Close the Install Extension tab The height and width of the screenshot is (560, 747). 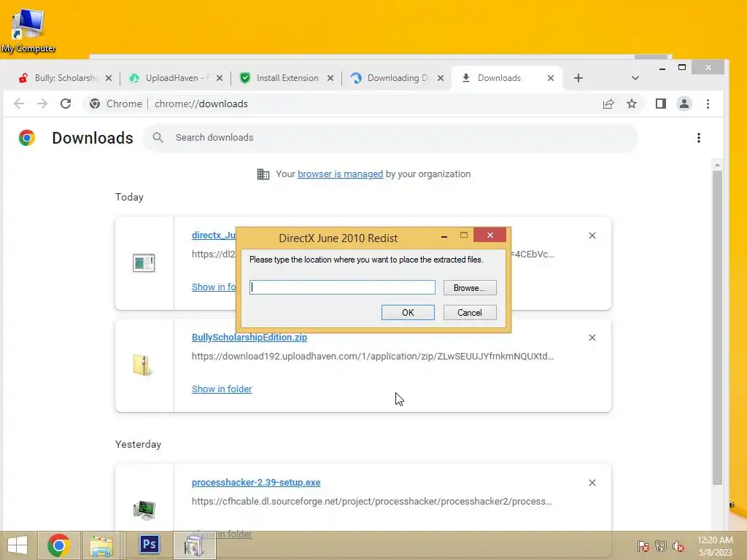point(330,78)
